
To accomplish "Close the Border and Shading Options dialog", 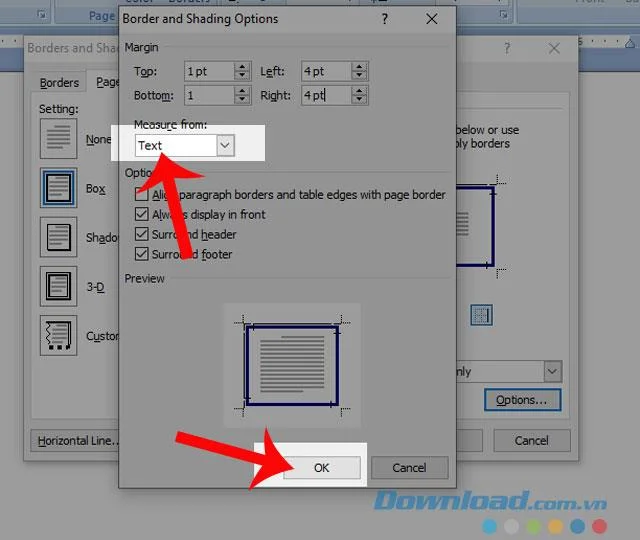I will point(432,19).
